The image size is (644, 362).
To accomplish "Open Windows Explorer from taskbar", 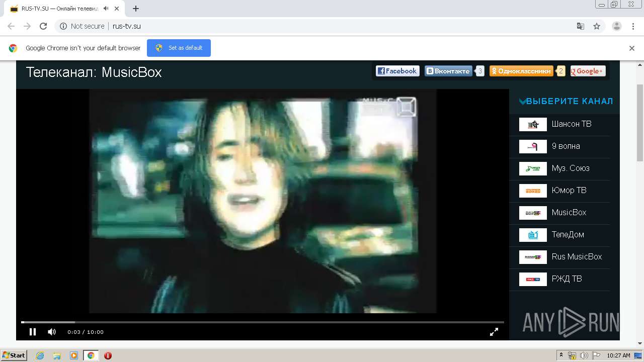I will pyautogui.click(x=57, y=355).
